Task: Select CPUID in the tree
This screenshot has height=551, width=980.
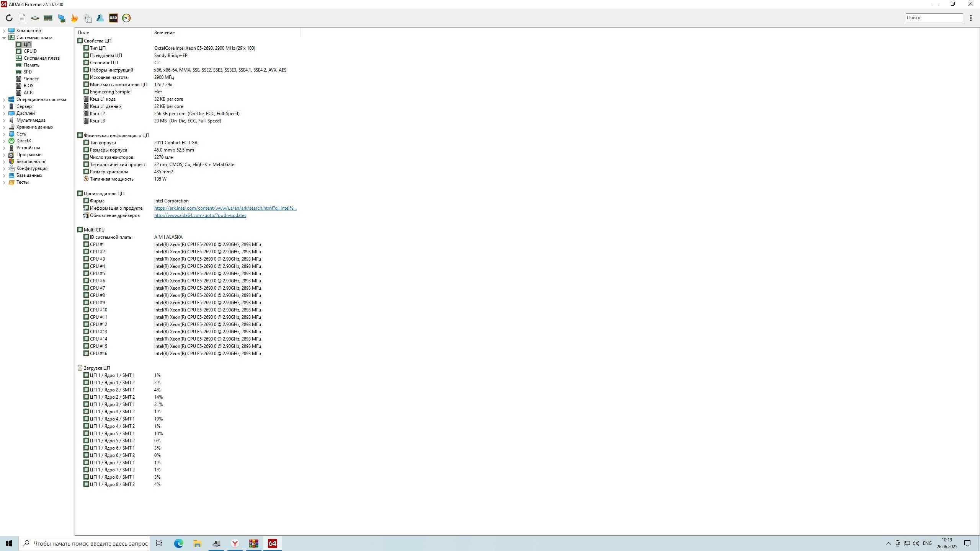Action: tap(30, 51)
